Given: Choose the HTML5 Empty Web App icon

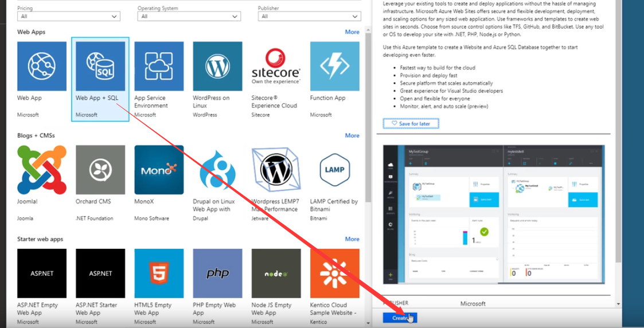Looking at the screenshot, I should point(159,274).
